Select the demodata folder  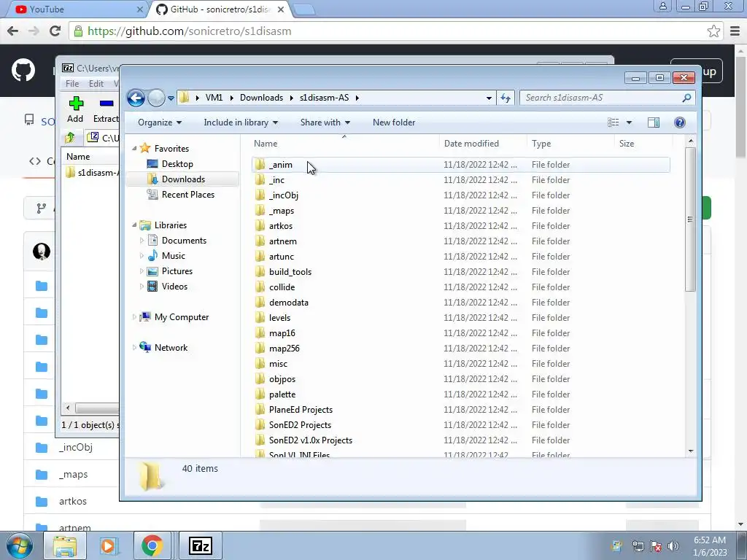point(288,303)
